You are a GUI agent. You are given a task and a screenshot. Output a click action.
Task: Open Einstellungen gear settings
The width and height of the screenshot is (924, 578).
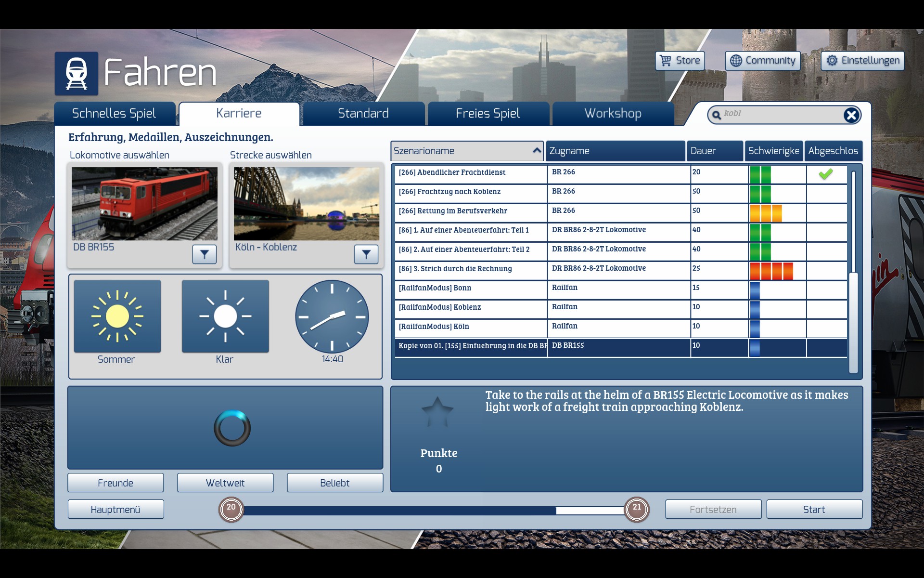[x=862, y=61]
